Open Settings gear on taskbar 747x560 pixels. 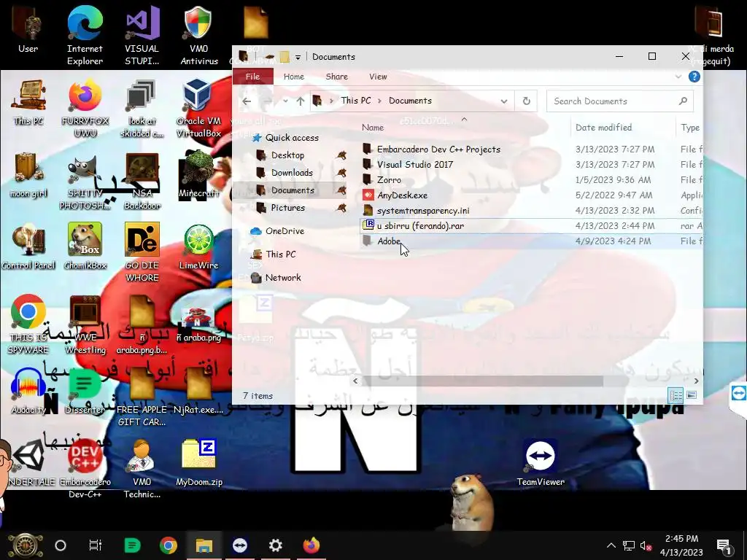coord(275,545)
